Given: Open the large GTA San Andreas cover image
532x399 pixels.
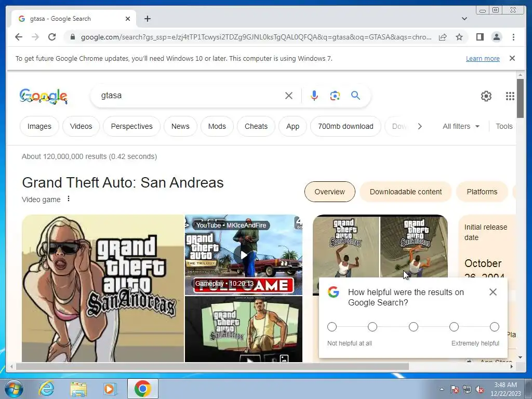Looking at the screenshot, I should 103,288.
